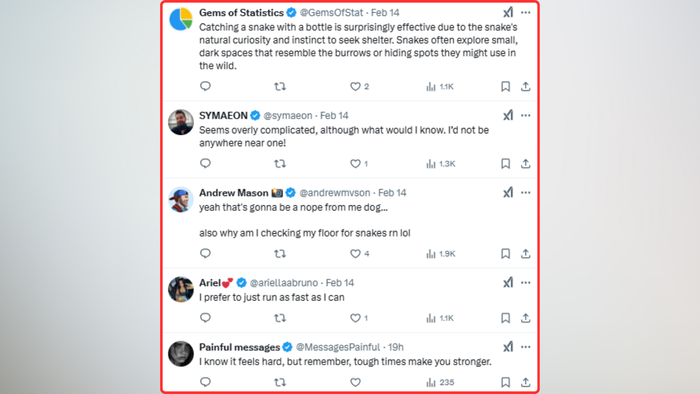Bookmark the Painful messages tweet
The height and width of the screenshot is (394, 700).
click(505, 382)
